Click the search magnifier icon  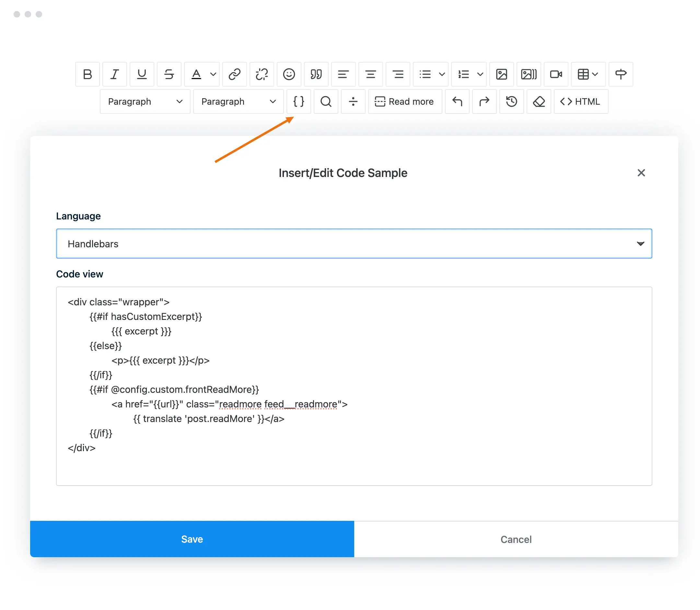326,101
